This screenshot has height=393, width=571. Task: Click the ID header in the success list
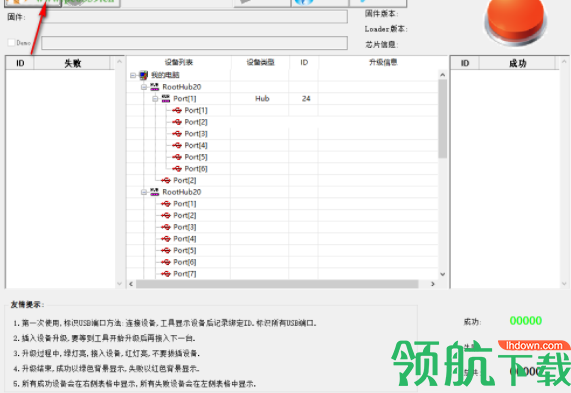465,63
